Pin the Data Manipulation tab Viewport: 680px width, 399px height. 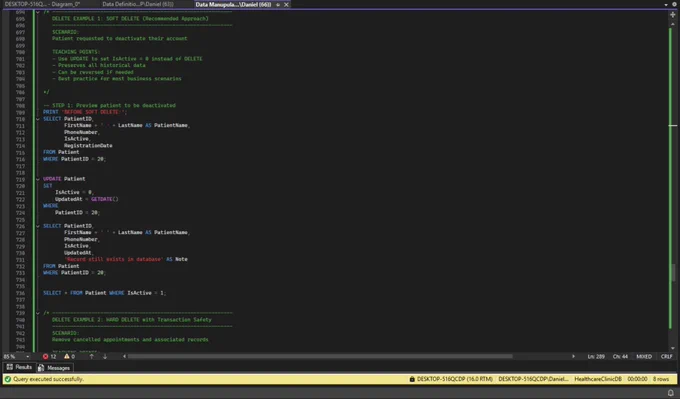(278, 5)
